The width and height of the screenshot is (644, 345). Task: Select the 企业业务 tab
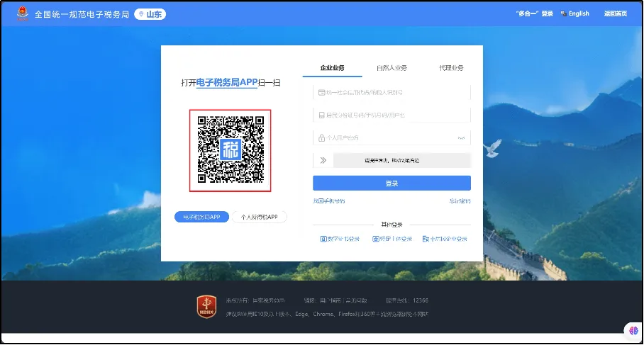[x=332, y=68]
